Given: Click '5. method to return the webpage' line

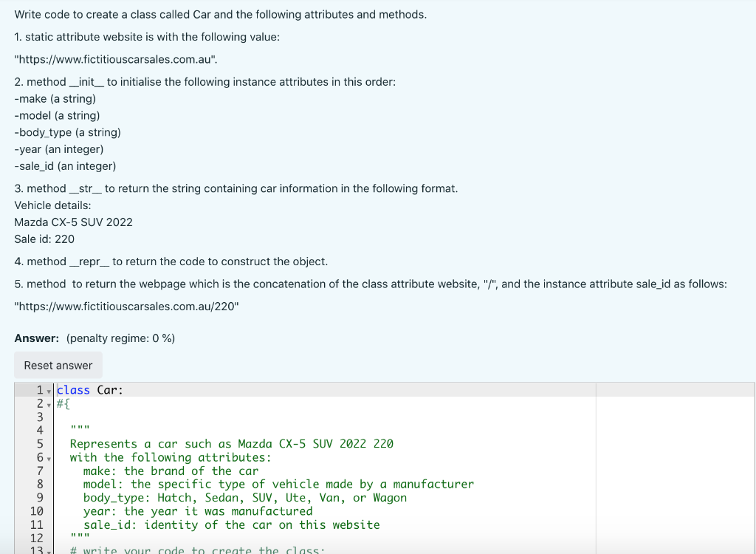Looking at the screenshot, I should pyautogui.click(x=371, y=284).
